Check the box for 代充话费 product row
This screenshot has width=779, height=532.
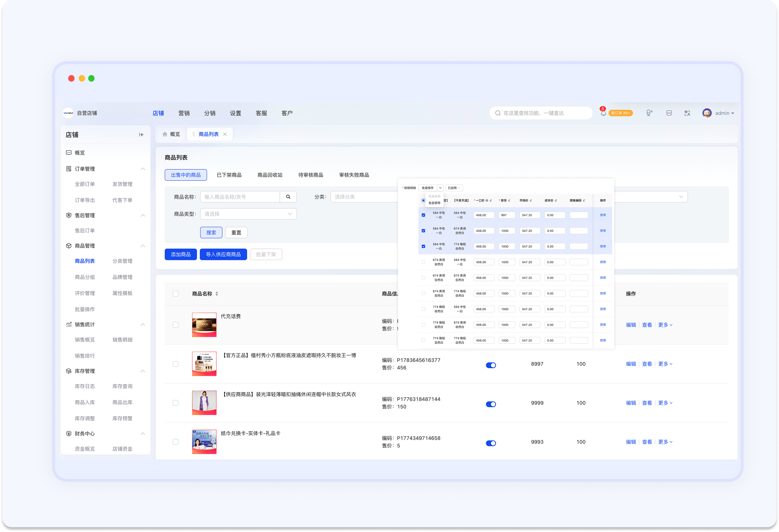[x=176, y=325]
